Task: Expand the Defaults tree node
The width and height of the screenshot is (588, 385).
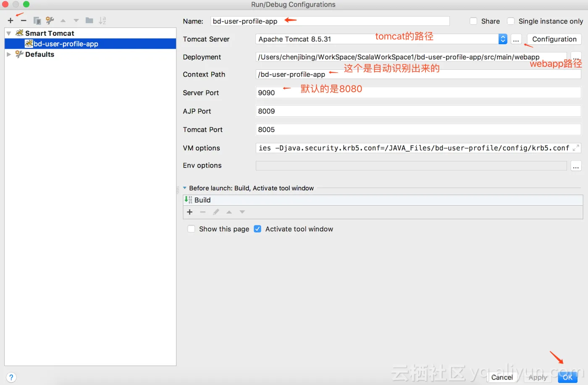Action: pyautogui.click(x=9, y=54)
